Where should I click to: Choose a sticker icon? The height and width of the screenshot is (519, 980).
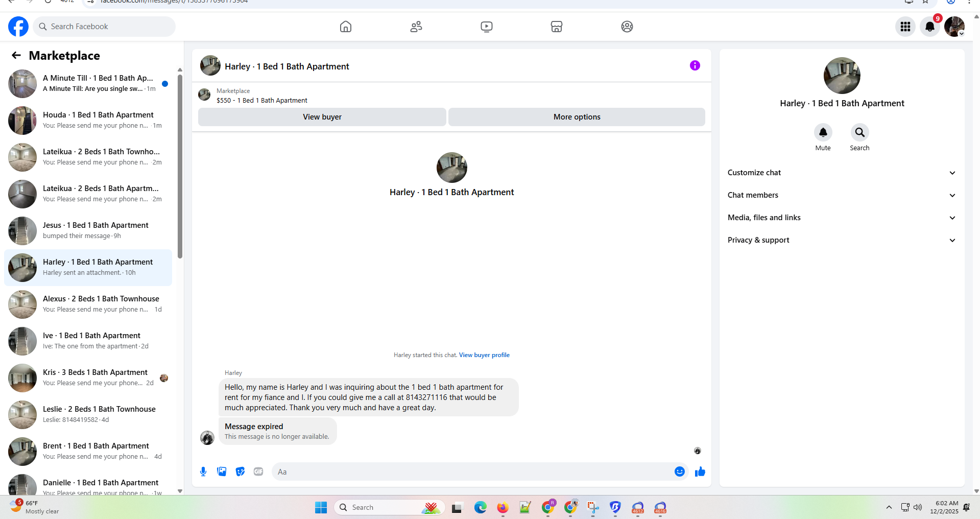(240, 471)
